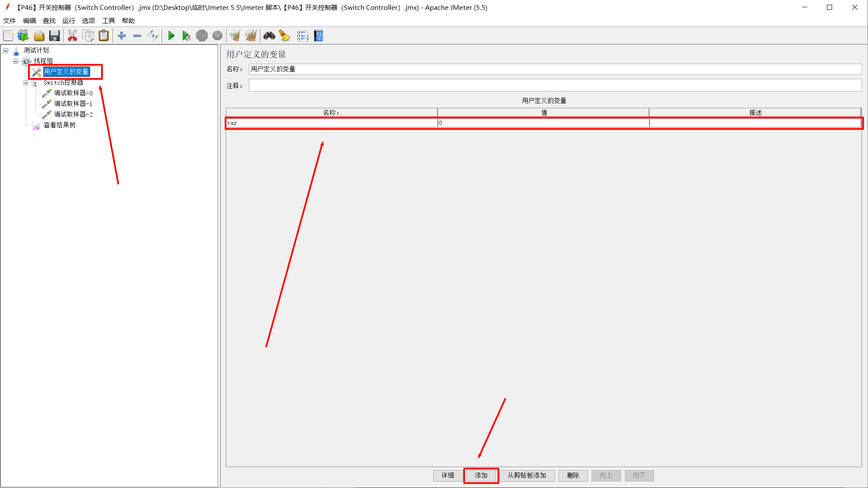Click the Copy icon in toolbar
This screenshot has width=868, height=488.
click(88, 36)
